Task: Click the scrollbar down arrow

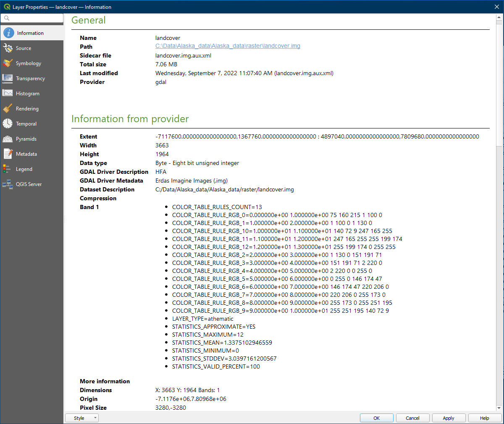Action: tap(499, 408)
